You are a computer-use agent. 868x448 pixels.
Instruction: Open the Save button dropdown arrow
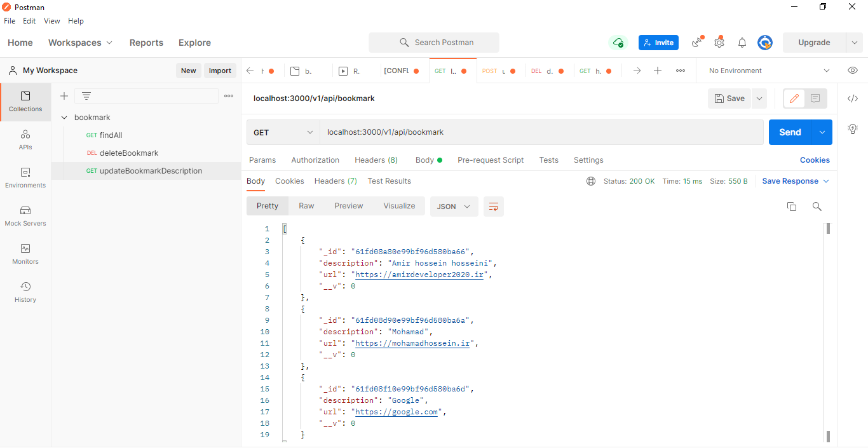[759, 98]
